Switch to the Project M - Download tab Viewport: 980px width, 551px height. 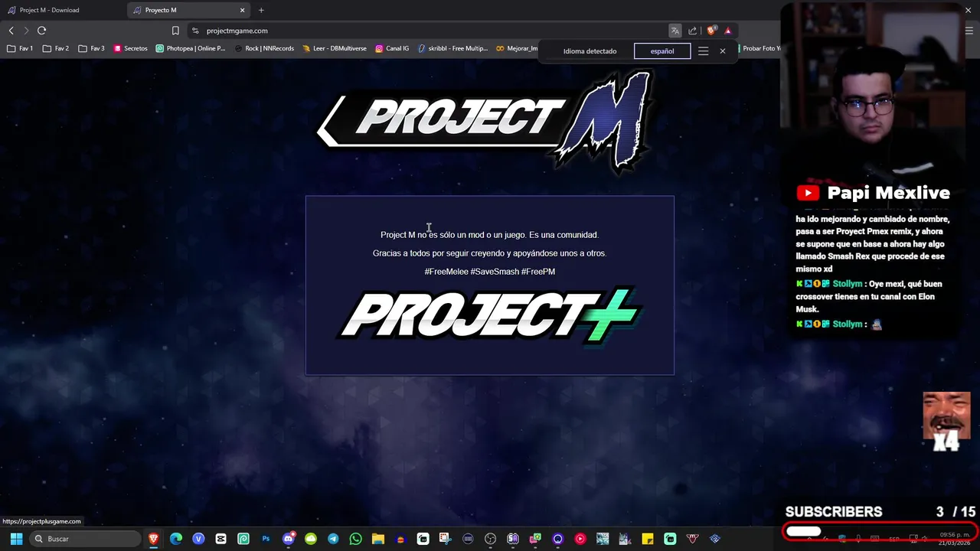click(61, 10)
